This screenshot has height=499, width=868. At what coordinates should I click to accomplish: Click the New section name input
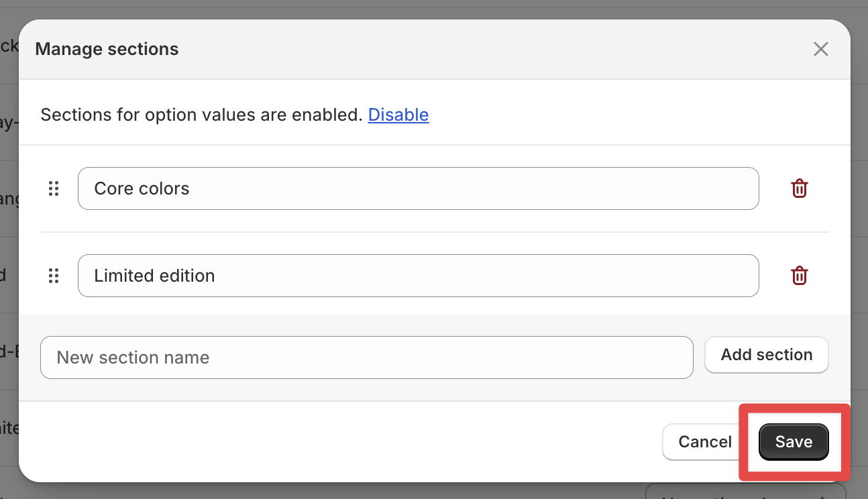[366, 357]
